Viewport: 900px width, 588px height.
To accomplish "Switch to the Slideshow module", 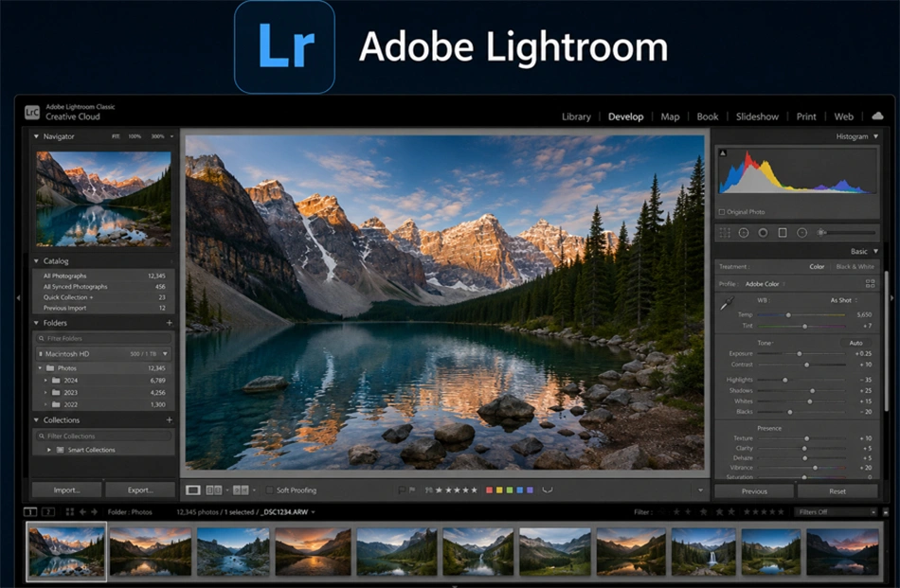I will (x=757, y=116).
